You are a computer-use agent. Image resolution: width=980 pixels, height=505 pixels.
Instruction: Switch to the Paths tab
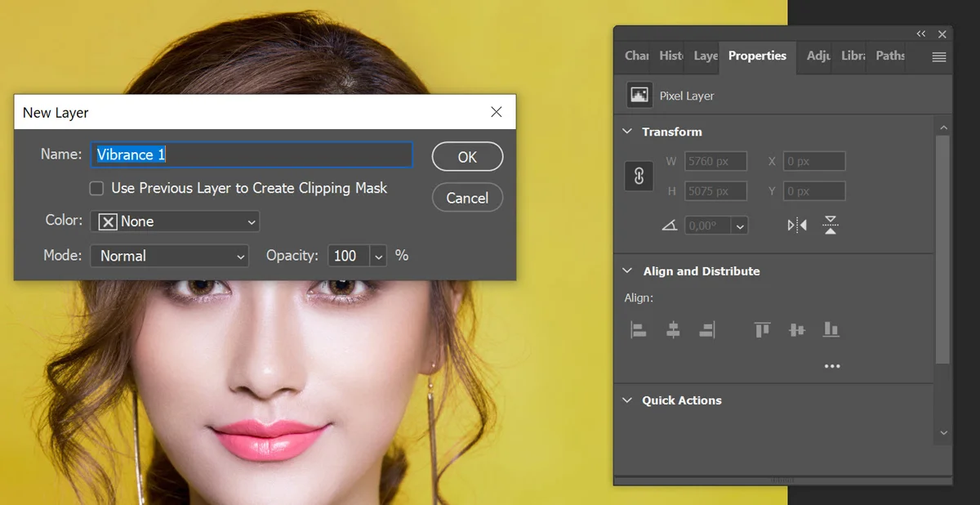click(x=889, y=56)
